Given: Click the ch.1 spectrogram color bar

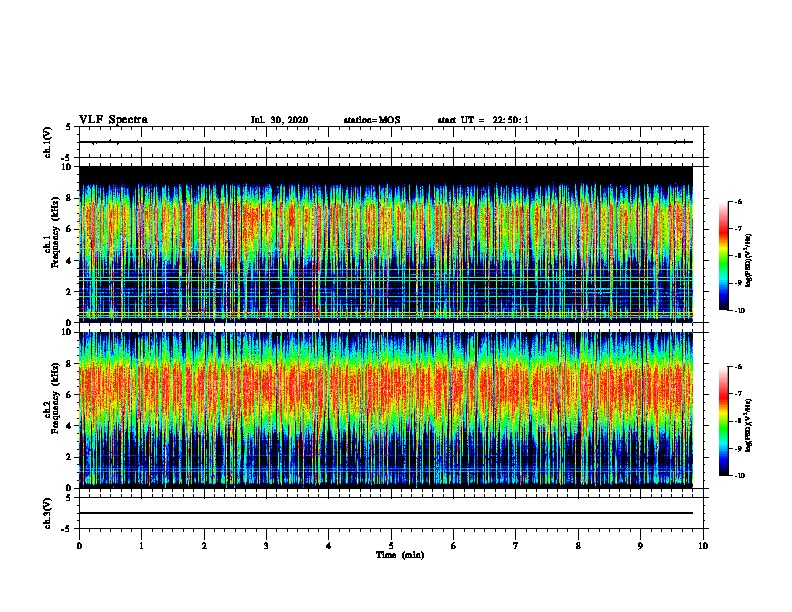Looking at the screenshot, I should point(724,256).
